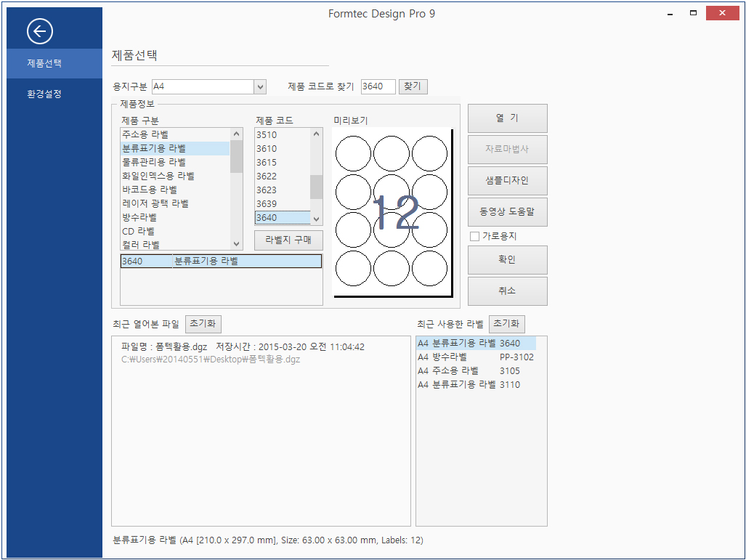Select 분류표기용 라벨 in product category list

pyautogui.click(x=175, y=148)
